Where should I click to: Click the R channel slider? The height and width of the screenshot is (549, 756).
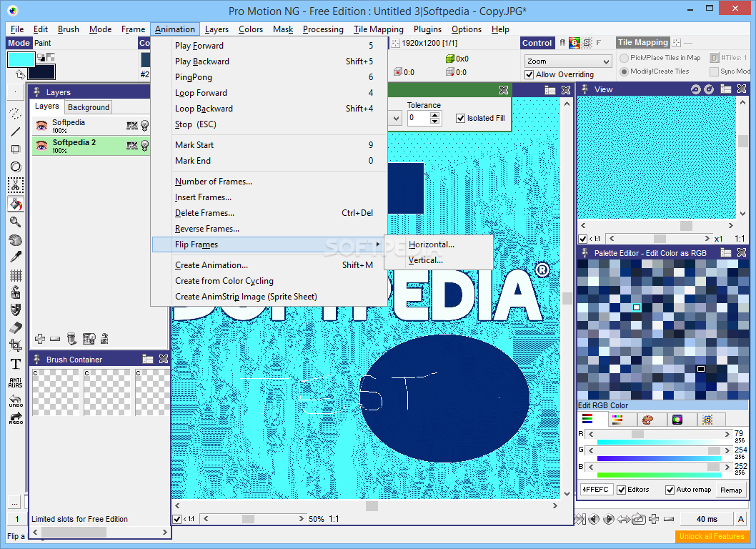(659, 434)
